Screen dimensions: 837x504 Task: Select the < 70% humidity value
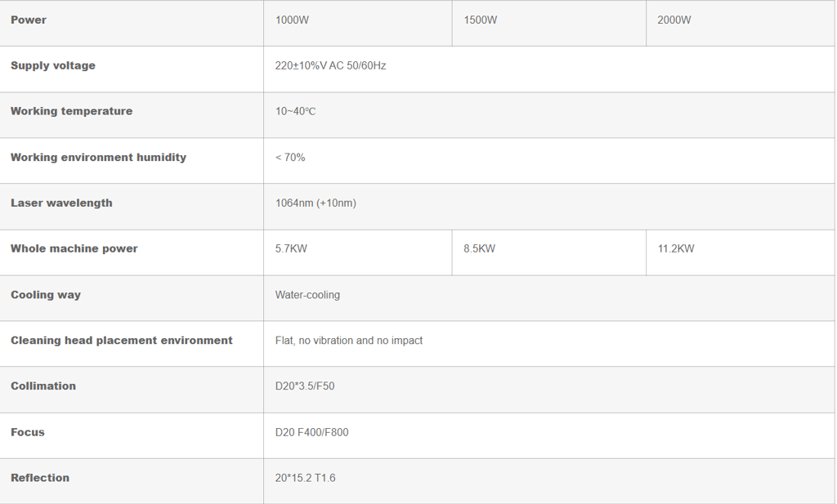point(290,158)
